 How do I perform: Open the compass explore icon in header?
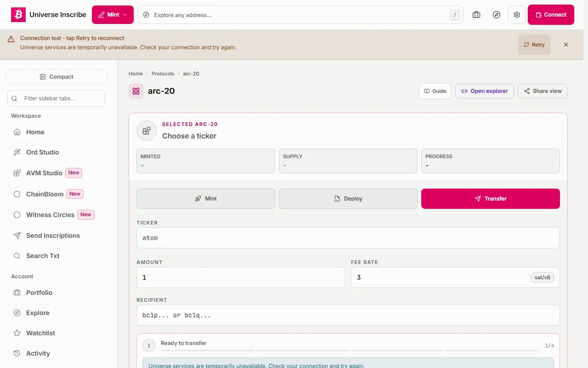coord(497,15)
